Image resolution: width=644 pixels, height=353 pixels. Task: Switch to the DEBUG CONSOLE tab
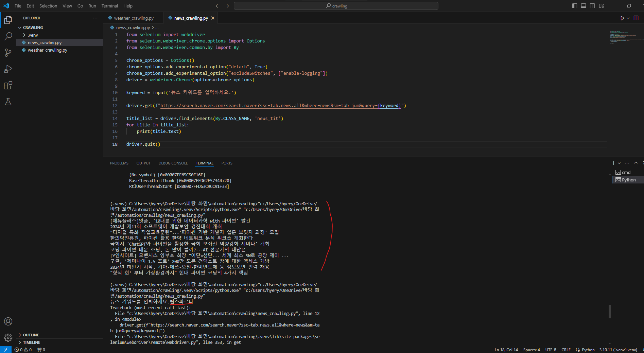coord(173,163)
